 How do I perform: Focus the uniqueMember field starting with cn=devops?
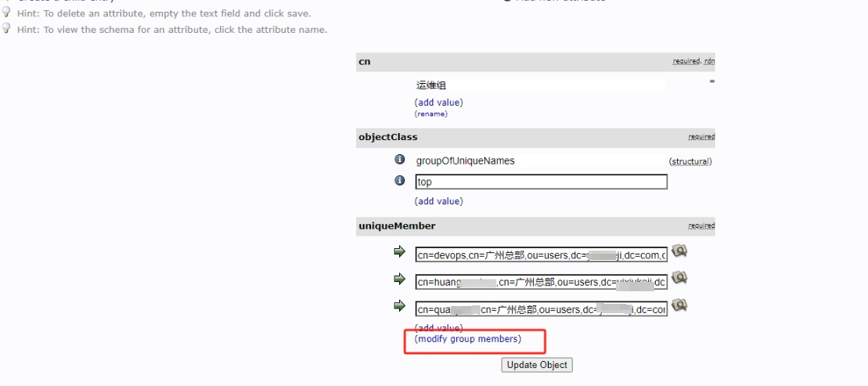[541, 255]
